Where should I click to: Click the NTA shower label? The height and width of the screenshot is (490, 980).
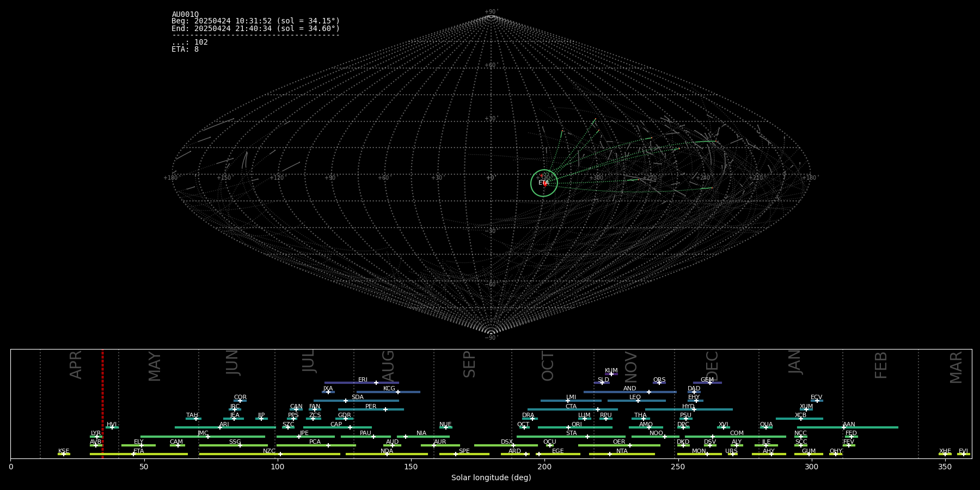[622, 451]
